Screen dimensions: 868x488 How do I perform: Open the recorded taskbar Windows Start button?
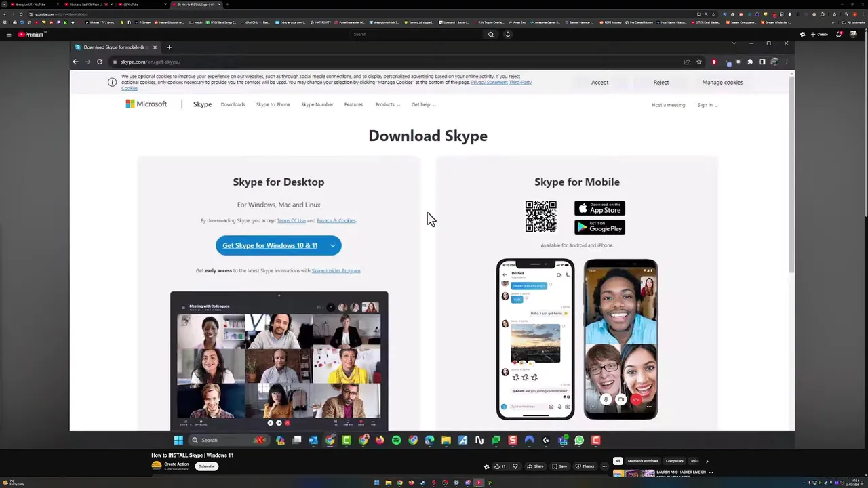[x=178, y=440]
